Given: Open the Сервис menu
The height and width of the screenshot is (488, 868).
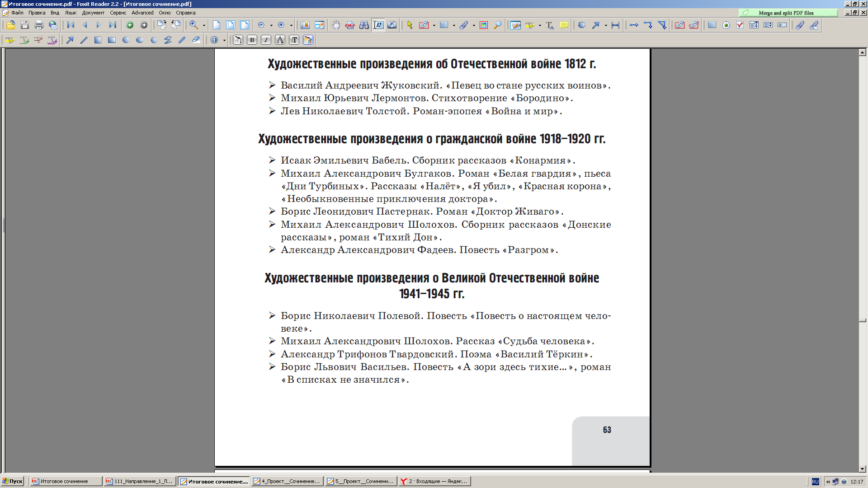Looking at the screenshot, I should [x=118, y=13].
